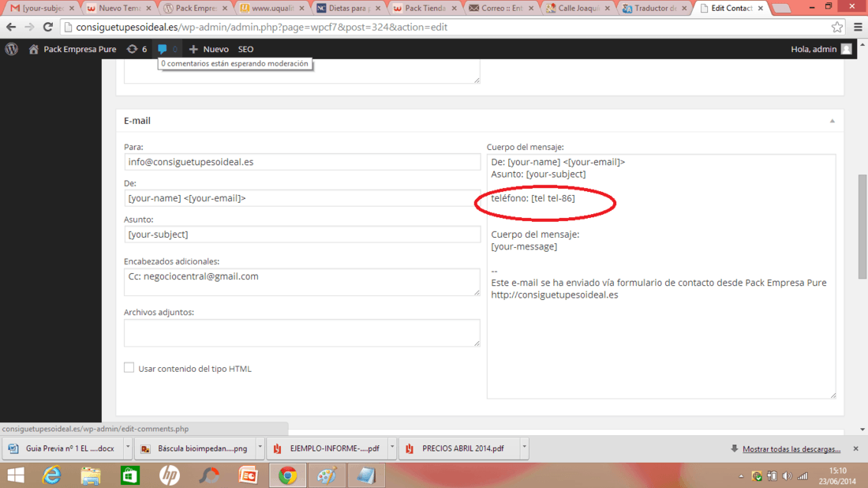Viewport: 868px width, 488px height.
Task: Click the admin avatar image
Action: click(x=847, y=49)
